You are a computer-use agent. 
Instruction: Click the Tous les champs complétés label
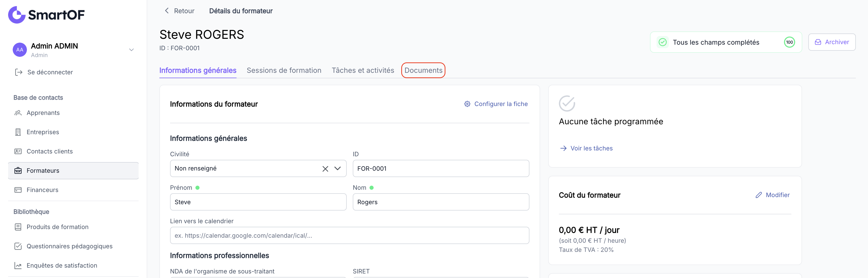pos(716,42)
